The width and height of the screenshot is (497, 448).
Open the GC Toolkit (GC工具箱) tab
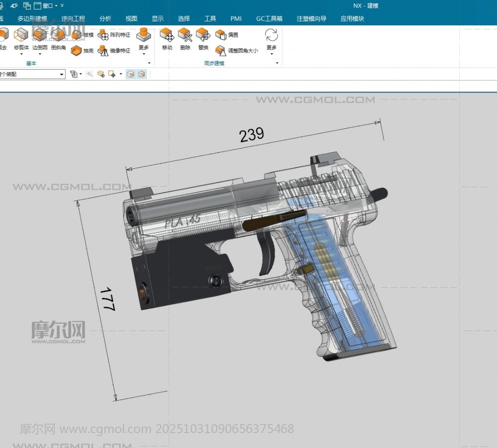point(269,19)
